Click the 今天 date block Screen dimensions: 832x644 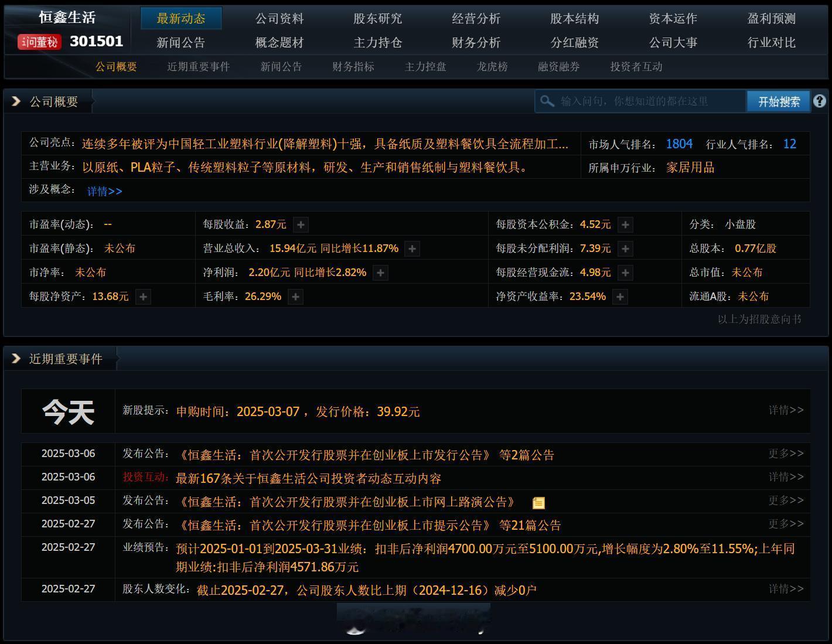tap(69, 412)
